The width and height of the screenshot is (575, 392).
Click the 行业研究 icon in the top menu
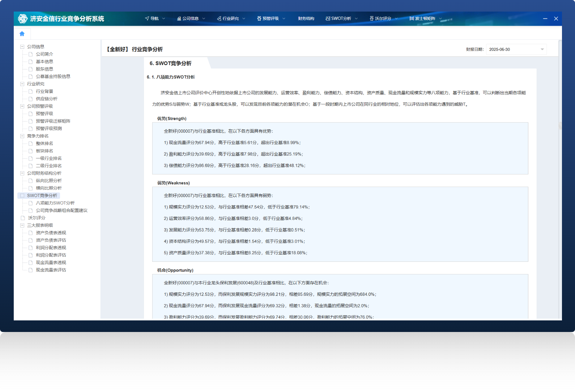[x=219, y=18]
